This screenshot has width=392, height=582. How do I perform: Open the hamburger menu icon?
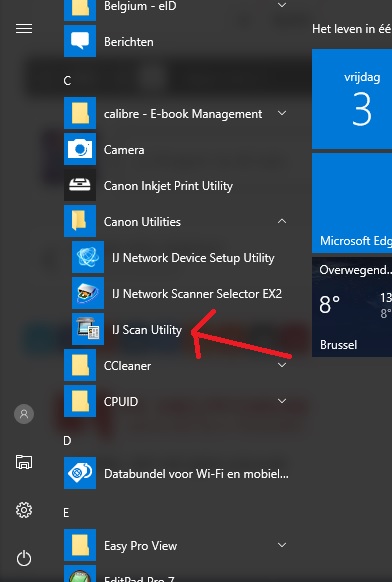point(24,29)
